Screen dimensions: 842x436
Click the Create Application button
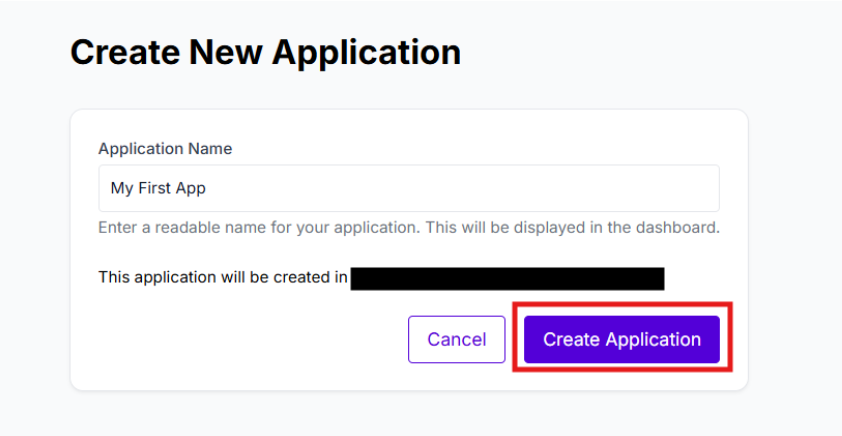click(621, 339)
